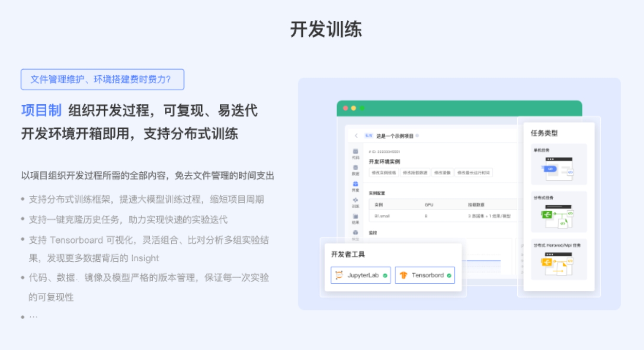Click the 挂载数据 column header
Screen dimensions: 644x350
475,204
